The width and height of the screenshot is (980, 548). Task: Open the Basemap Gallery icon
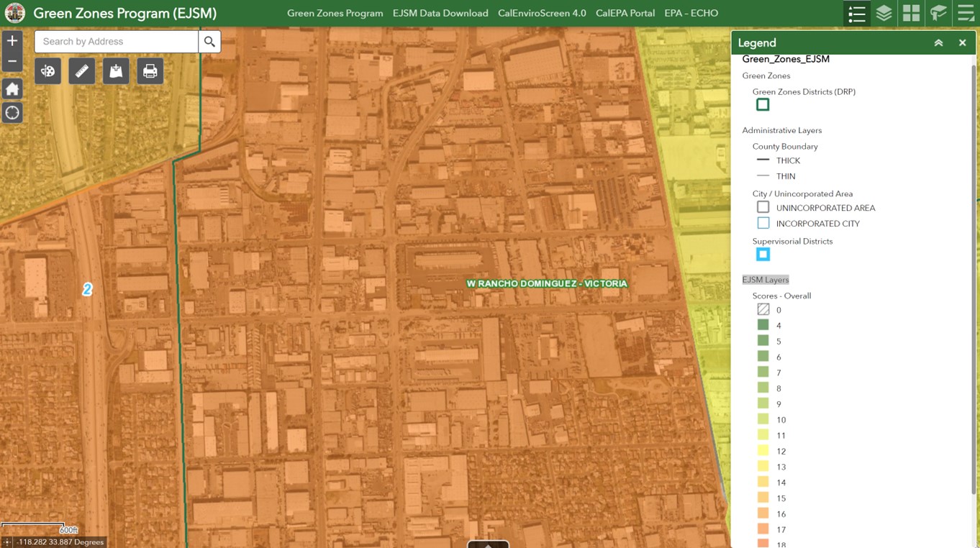click(x=910, y=12)
